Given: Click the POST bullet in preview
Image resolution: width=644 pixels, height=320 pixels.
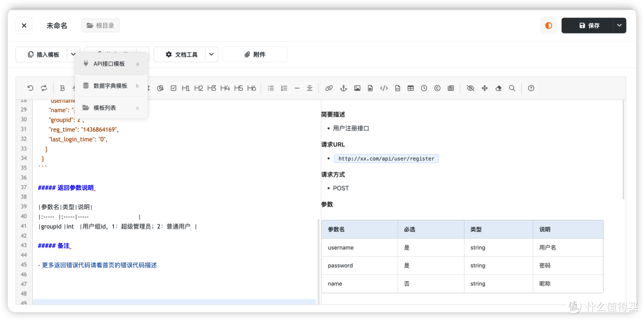Looking at the screenshot, I should [341, 188].
